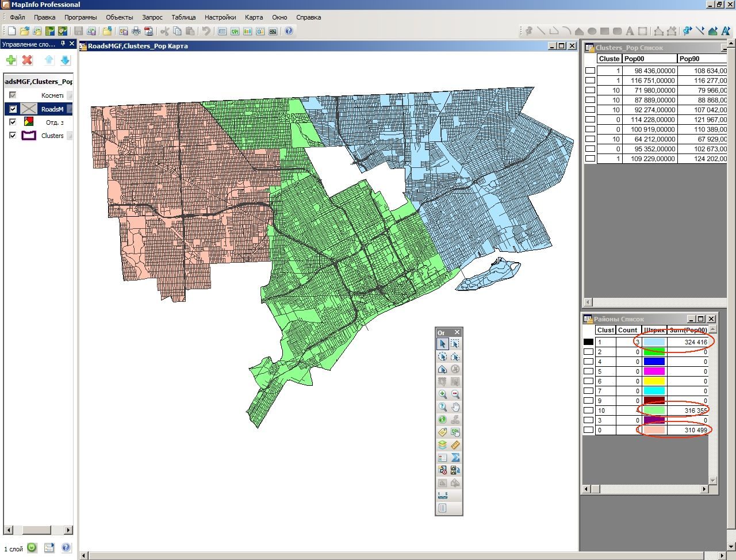This screenshot has width=736, height=560.
Task: Click right arrow of layer panel scrollbar
Action: click(x=68, y=530)
